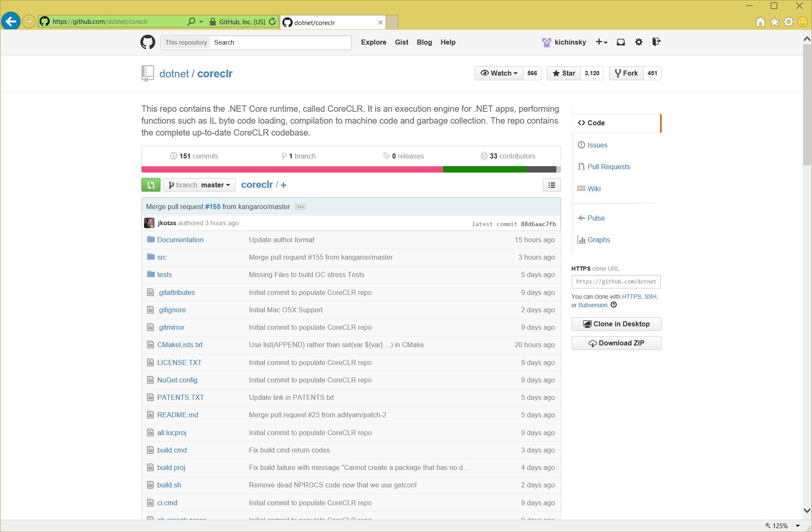Click the file icon beside LICENSE.TXT
The height and width of the screenshot is (532, 812).
[150, 362]
